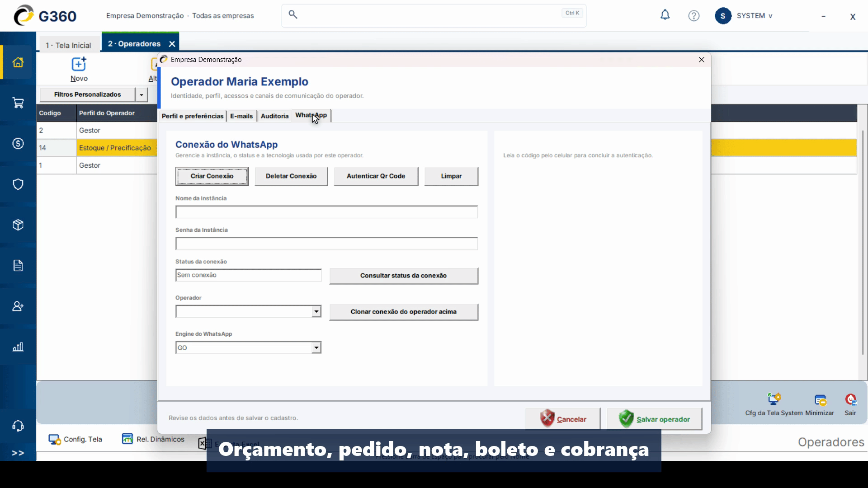Click Todas as empresas in the header
The width and height of the screenshot is (868, 488).
(223, 16)
